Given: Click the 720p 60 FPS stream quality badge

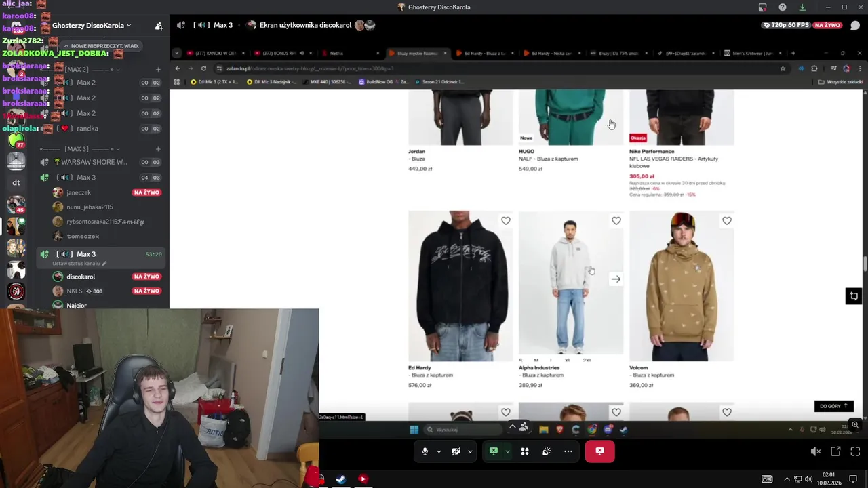Looking at the screenshot, I should 786,25.
